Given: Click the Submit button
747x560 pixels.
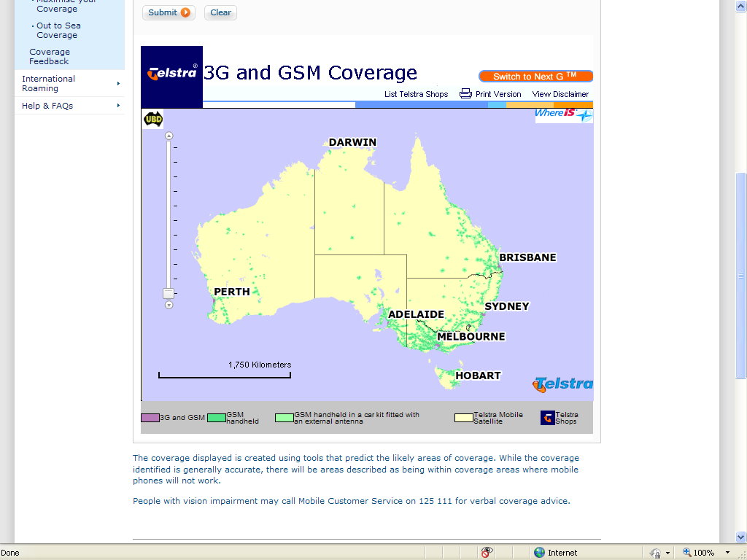Looking at the screenshot, I should point(169,12).
